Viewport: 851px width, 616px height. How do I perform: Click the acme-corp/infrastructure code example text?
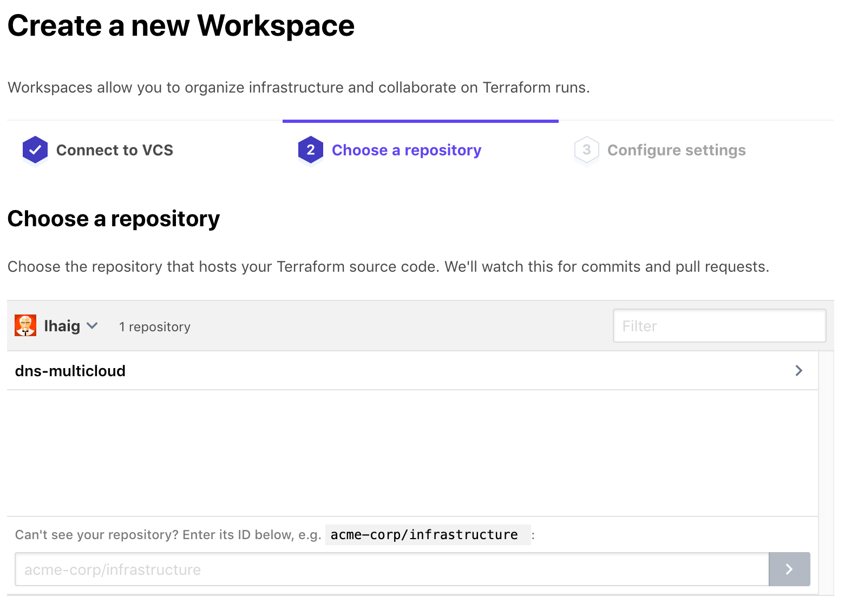click(424, 535)
